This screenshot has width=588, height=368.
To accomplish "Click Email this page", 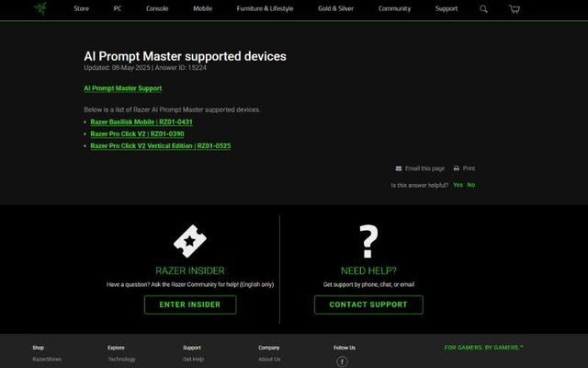I will (x=420, y=168).
